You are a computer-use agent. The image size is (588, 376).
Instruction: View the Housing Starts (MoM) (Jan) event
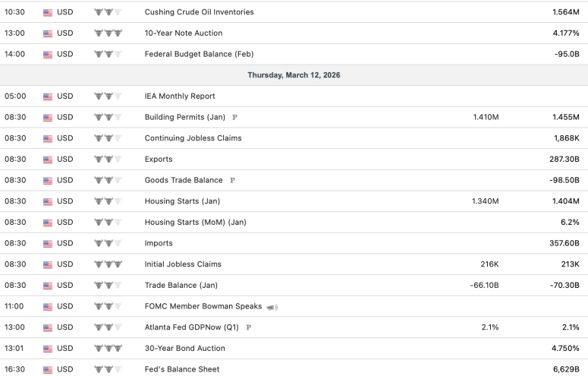click(x=195, y=223)
